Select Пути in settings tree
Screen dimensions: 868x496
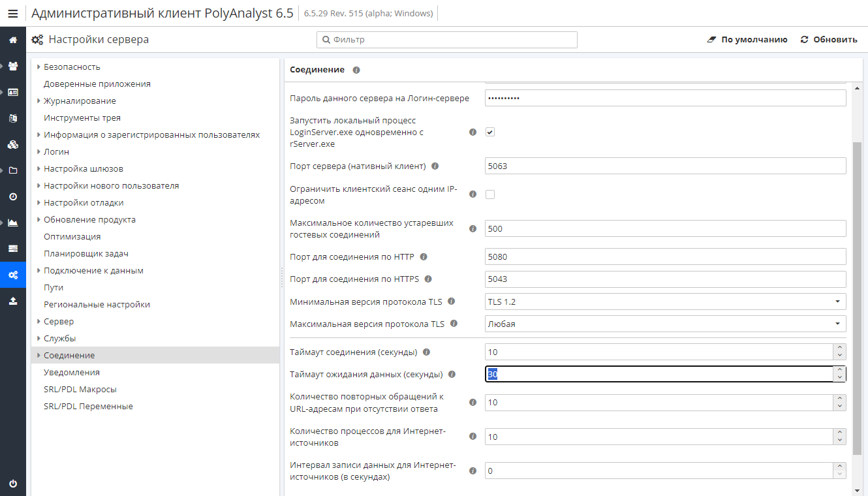(x=54, y=287)
